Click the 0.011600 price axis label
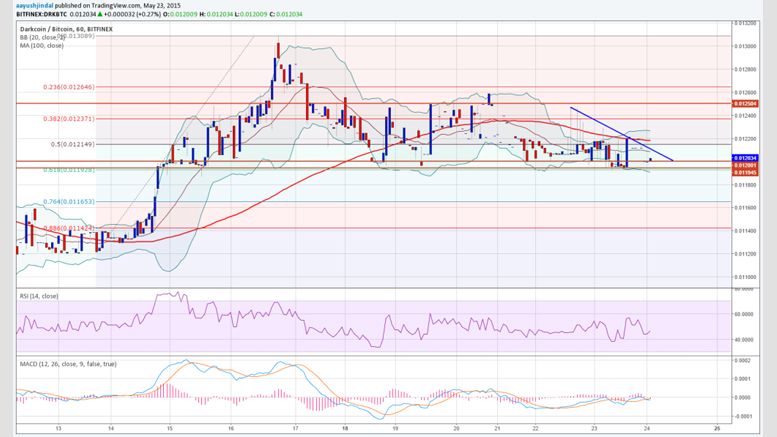Screen dimensions: 777x437 click(x=745, y=208)
